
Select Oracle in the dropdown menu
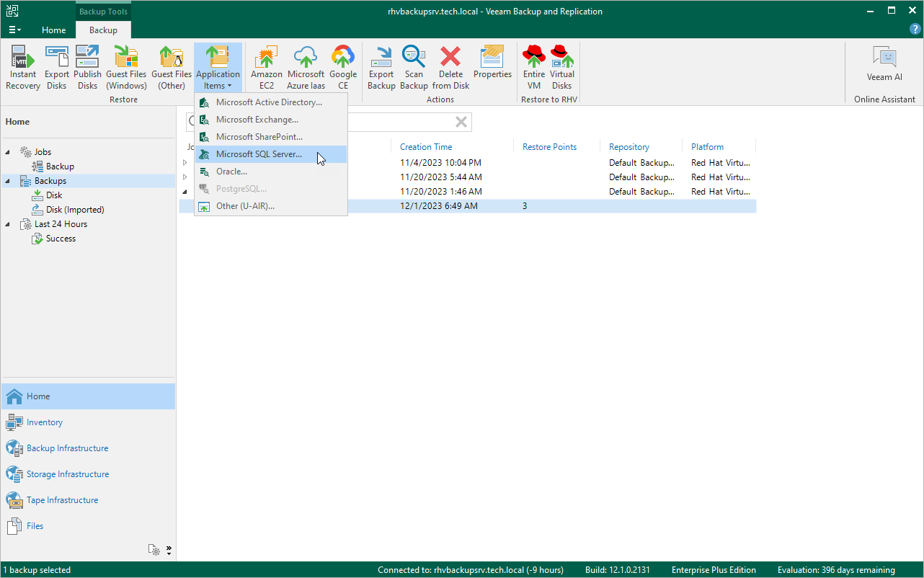[x=271, y=172]
